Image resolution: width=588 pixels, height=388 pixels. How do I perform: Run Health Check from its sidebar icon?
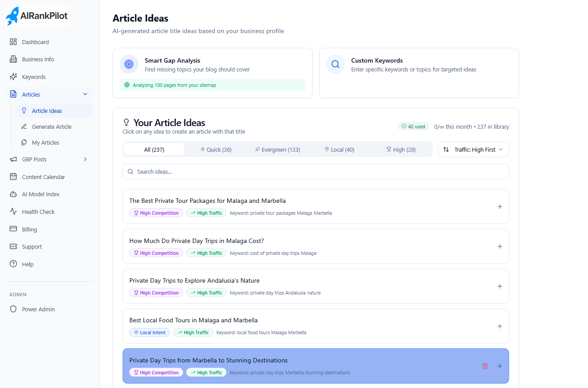13,212
